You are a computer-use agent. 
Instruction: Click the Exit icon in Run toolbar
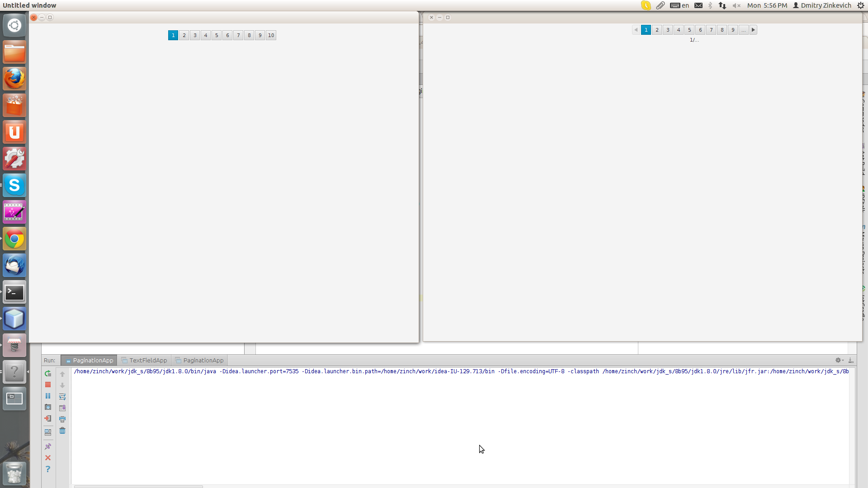point(48,419)
